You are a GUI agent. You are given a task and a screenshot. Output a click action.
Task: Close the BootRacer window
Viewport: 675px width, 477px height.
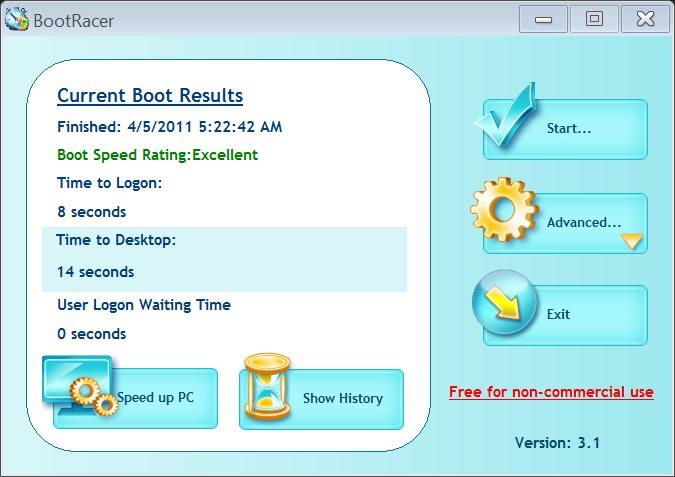tap(645, 19)
